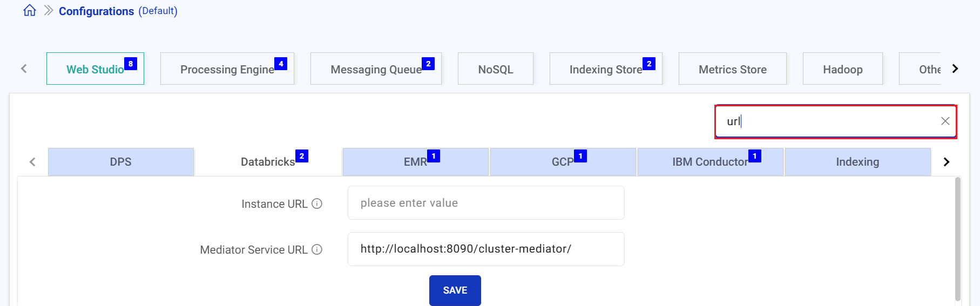Viewport: 980px width, 306px height.
Task: Switch to the Messaging Queue tab
Action: (376, 69)
